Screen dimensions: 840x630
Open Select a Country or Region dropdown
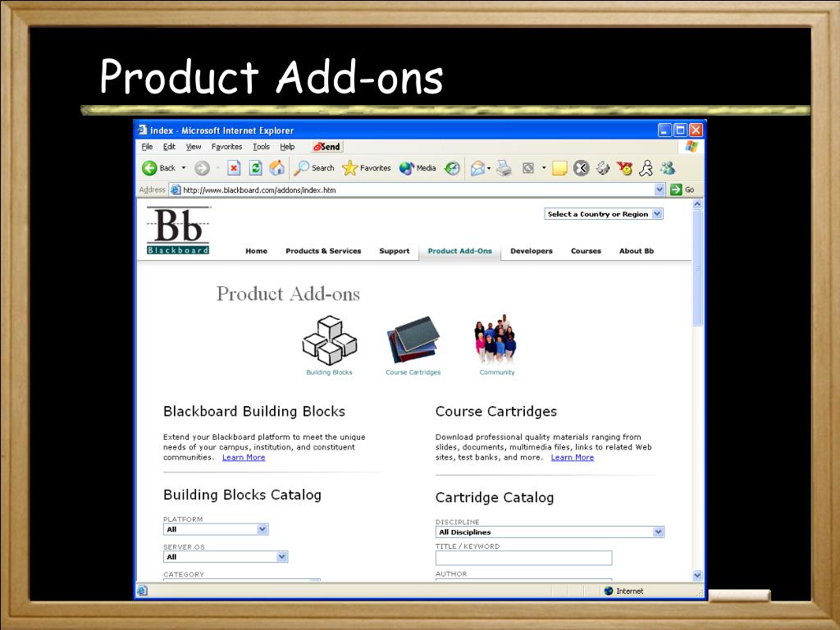pos(604,214)
